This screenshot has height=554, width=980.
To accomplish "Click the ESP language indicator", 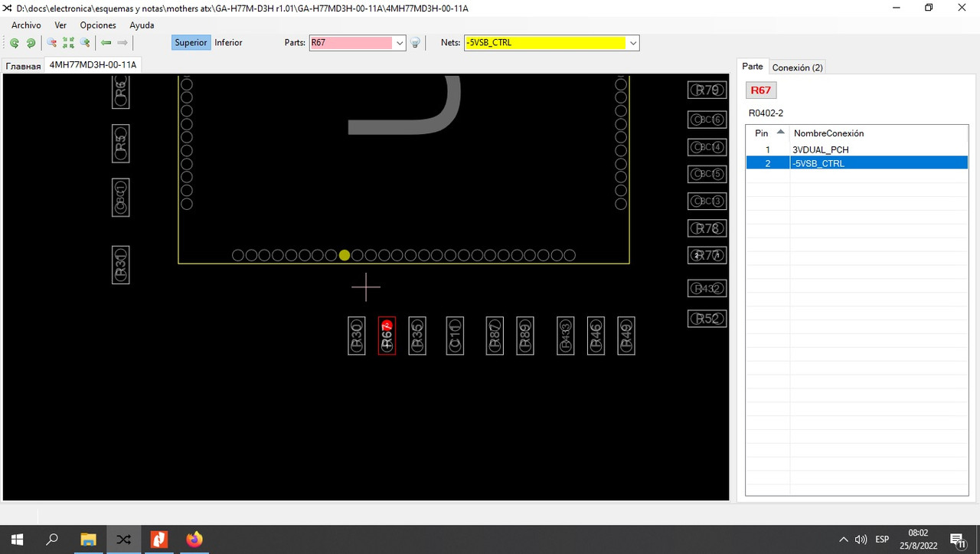I will click(882, 539).
